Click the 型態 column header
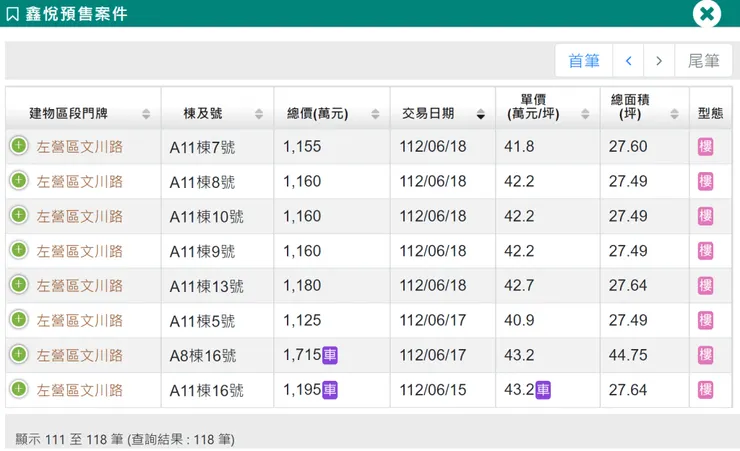This screenshot has height=451, width=740. coord(710,108)
